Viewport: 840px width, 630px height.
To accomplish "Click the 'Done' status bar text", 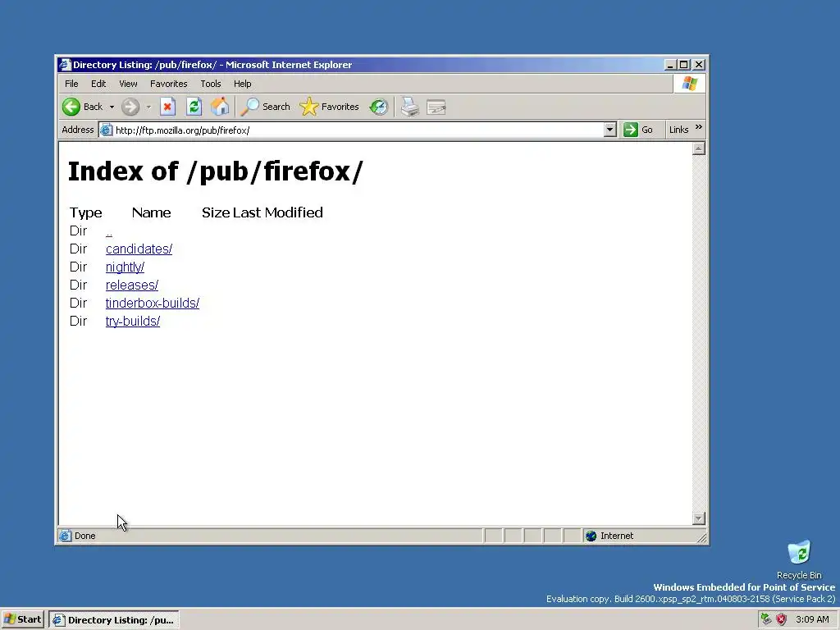I will coord(84,536).
